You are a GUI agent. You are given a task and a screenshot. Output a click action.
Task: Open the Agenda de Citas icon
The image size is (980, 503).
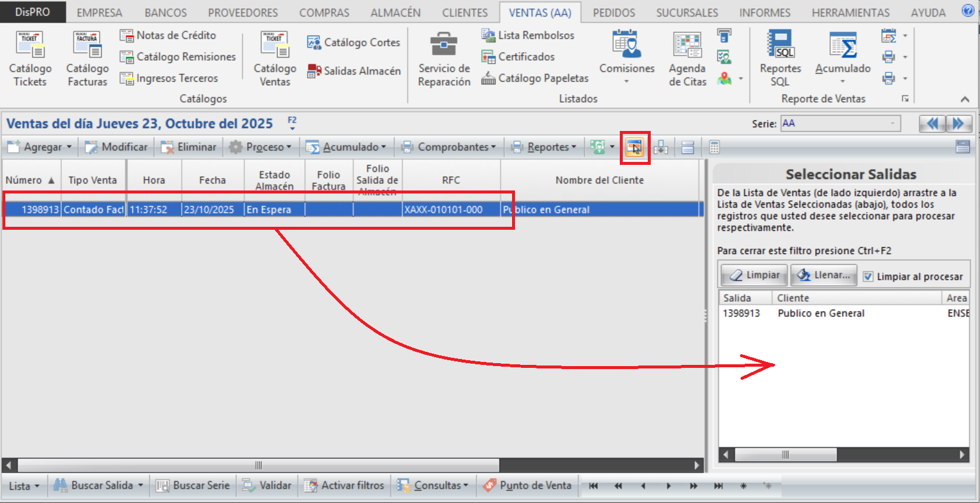pos(687,45)
